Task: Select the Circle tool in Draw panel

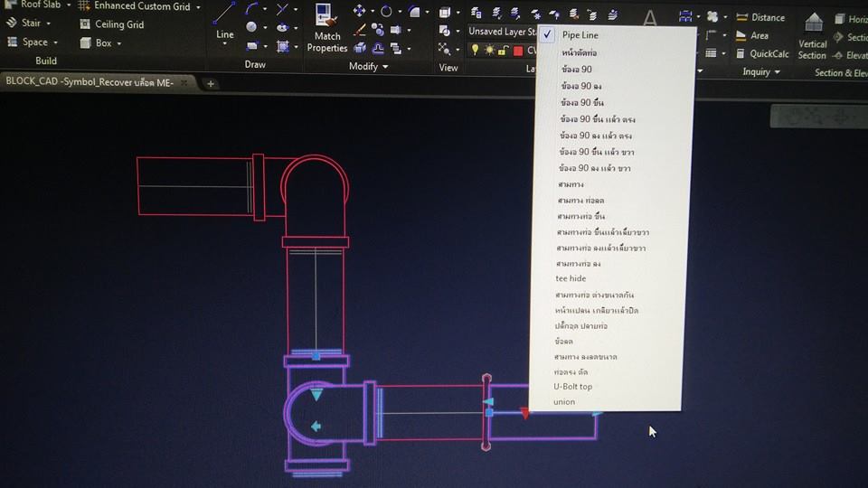Action: (250, 26)
